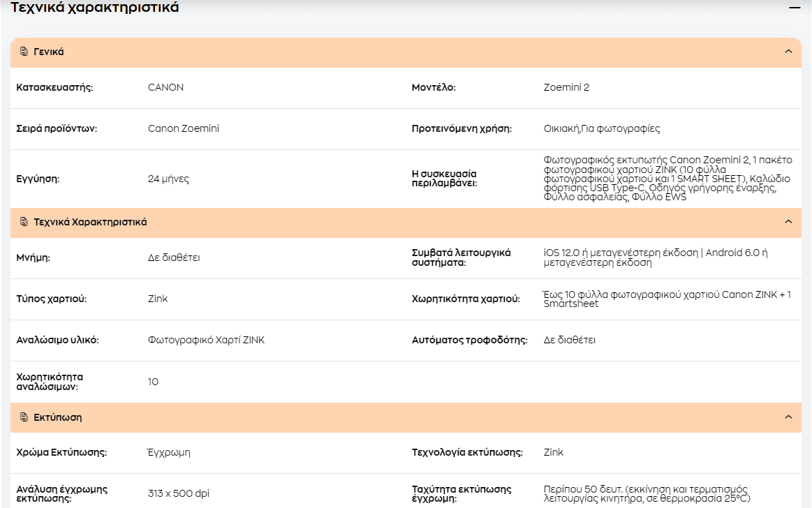Click the Φωτογραφικό Χαρτί ZINK value
812x508 pixels.
pyautogui.click(x=206, y=340)
